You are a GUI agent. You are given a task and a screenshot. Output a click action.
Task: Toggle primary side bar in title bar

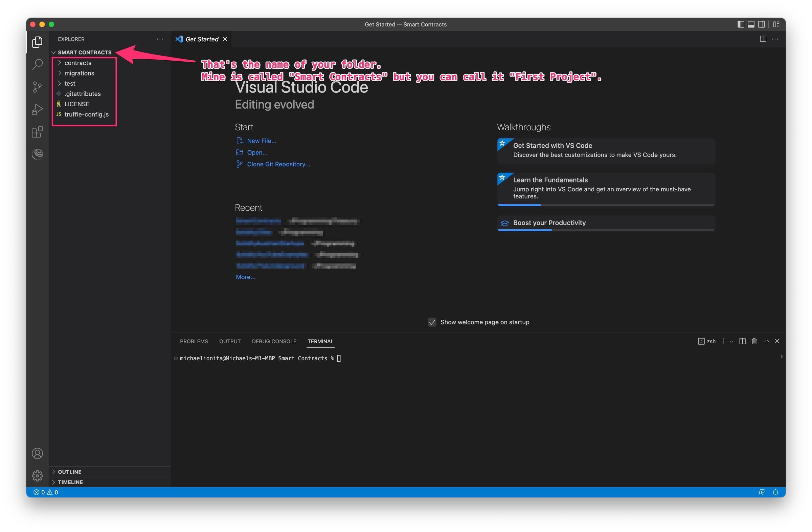741,24
